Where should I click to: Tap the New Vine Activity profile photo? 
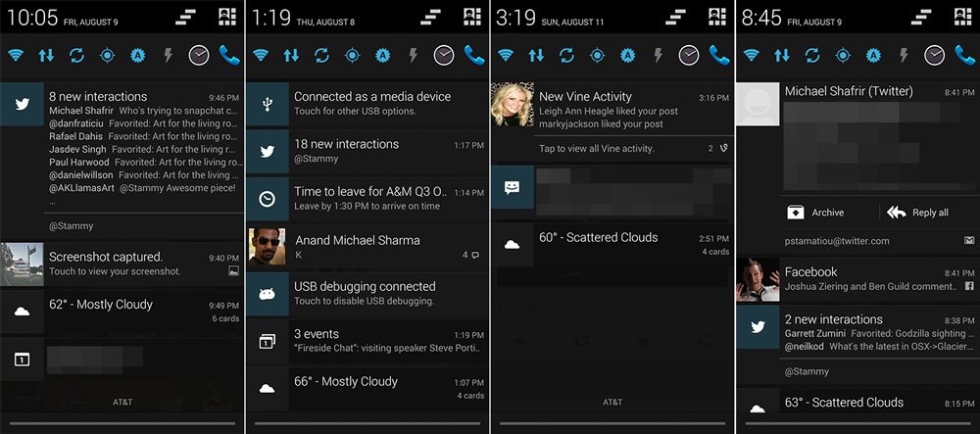coord(512,104)
